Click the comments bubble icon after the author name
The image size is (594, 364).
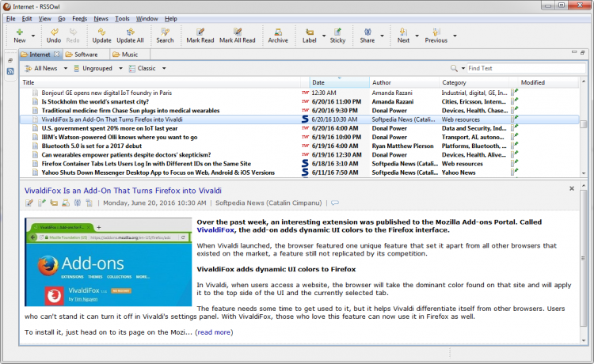click(x=335, y=203)
